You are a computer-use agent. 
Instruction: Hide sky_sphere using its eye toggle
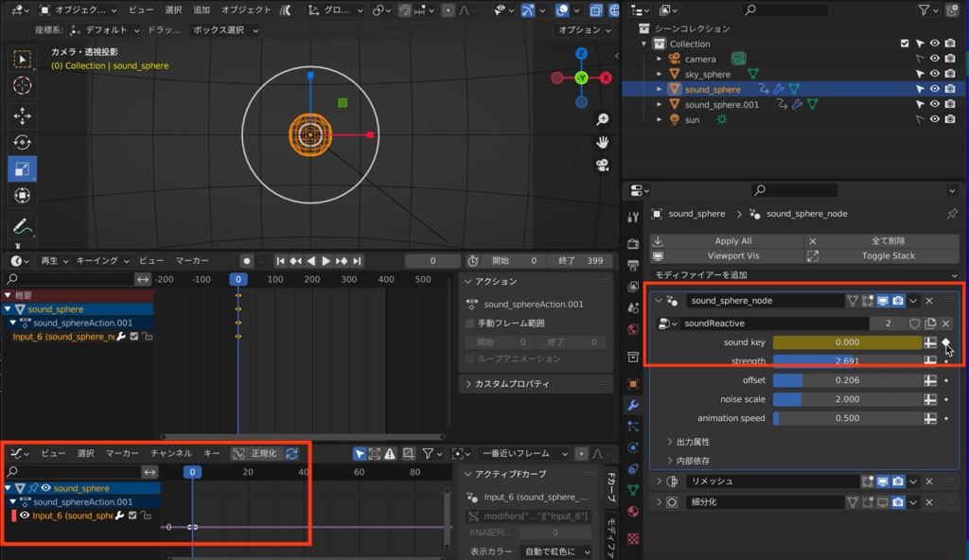(935, 73)
